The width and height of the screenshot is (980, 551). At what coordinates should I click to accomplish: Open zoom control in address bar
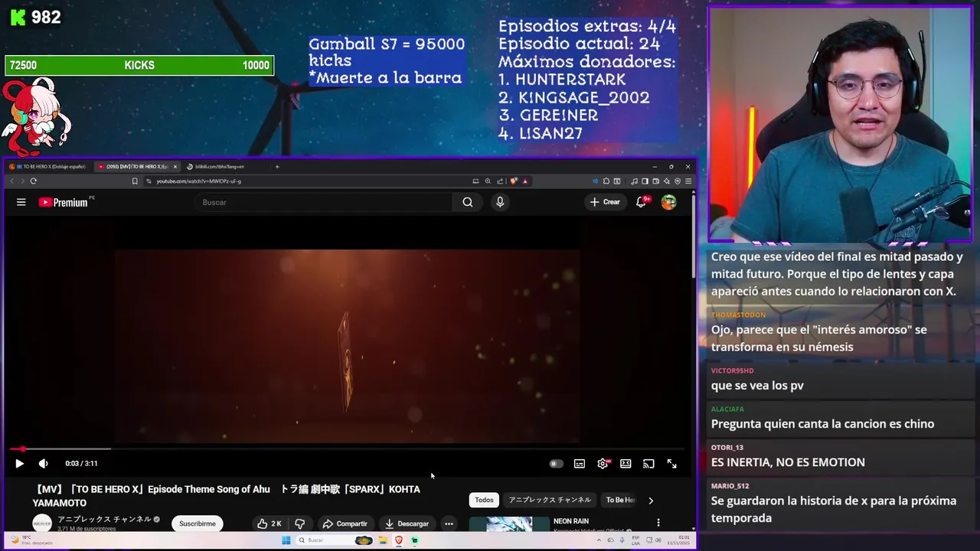[488, 181]
